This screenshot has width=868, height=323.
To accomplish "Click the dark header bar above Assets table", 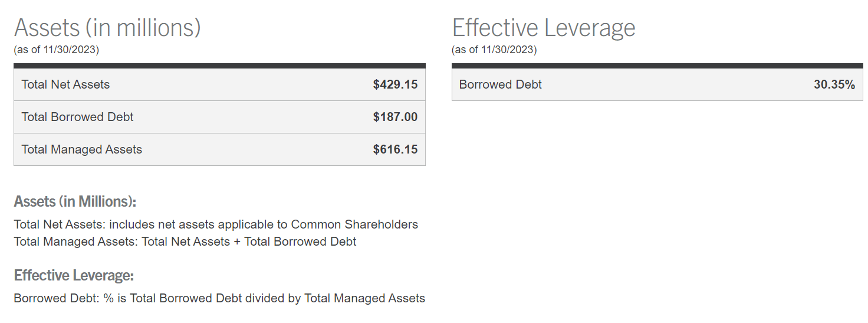I will coord(219,66).
